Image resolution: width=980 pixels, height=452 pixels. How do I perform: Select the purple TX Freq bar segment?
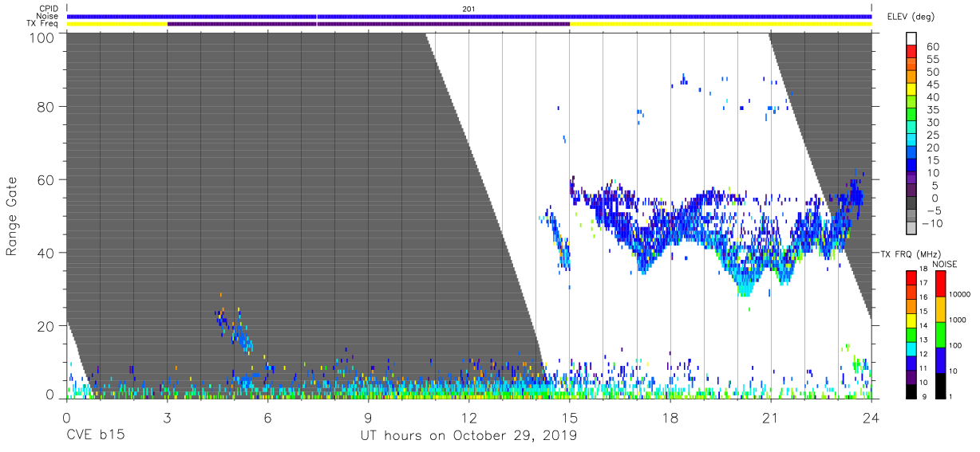369,24
